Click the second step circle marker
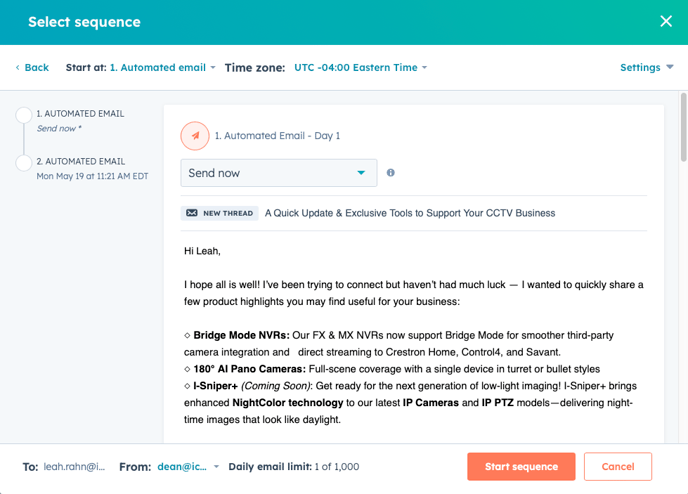 tap(24, 162)
